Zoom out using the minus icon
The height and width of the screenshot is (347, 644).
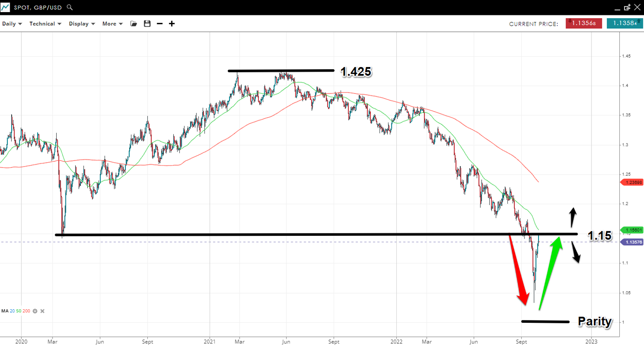(x=160, y=24)
